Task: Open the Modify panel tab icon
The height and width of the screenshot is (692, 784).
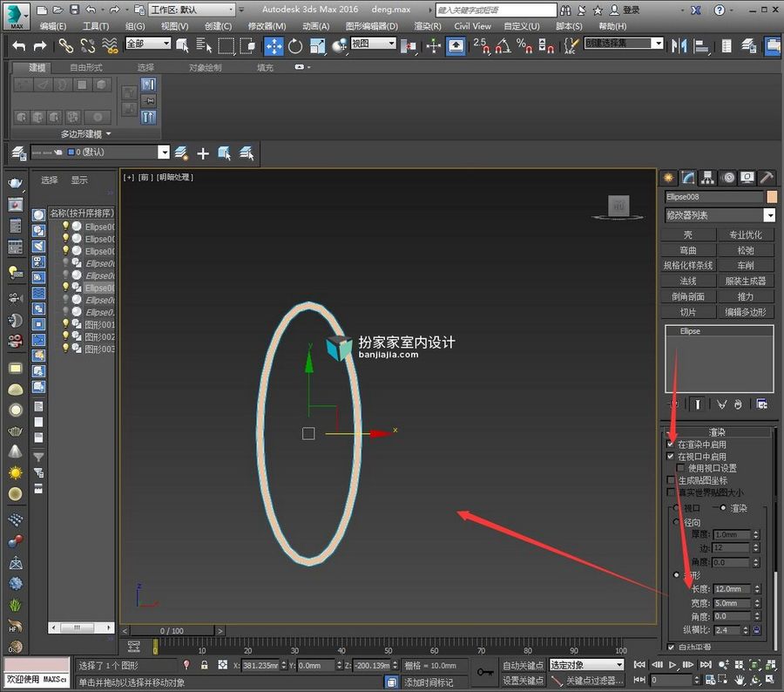Action: coord(688,178)
